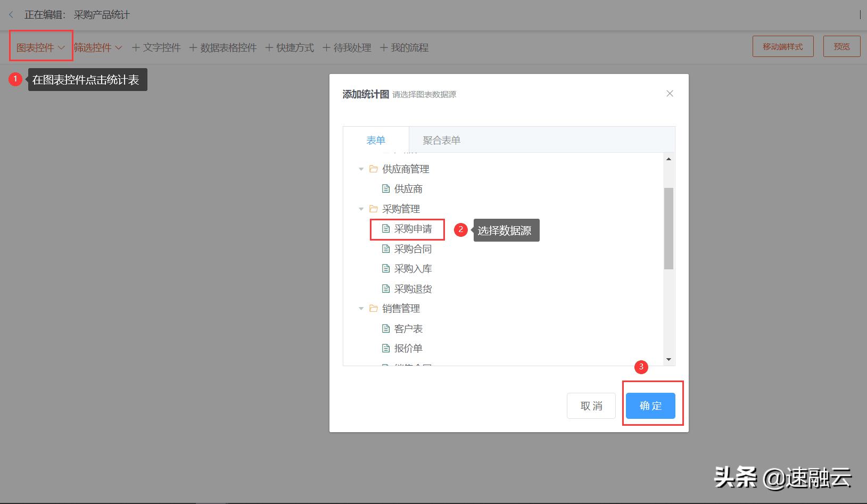
Task: Click the 确定 confirm button
Action: pyautogui.click(x=650, y=406)
